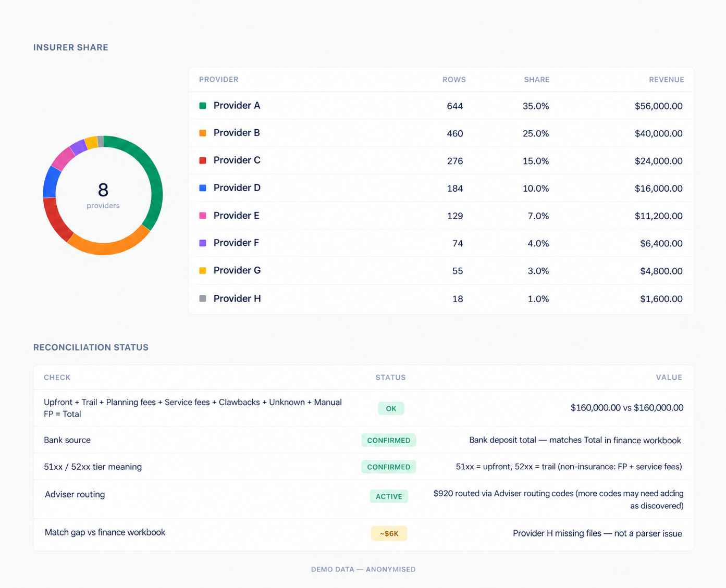
Task: Click the ROWS column header
Action: 454,80
